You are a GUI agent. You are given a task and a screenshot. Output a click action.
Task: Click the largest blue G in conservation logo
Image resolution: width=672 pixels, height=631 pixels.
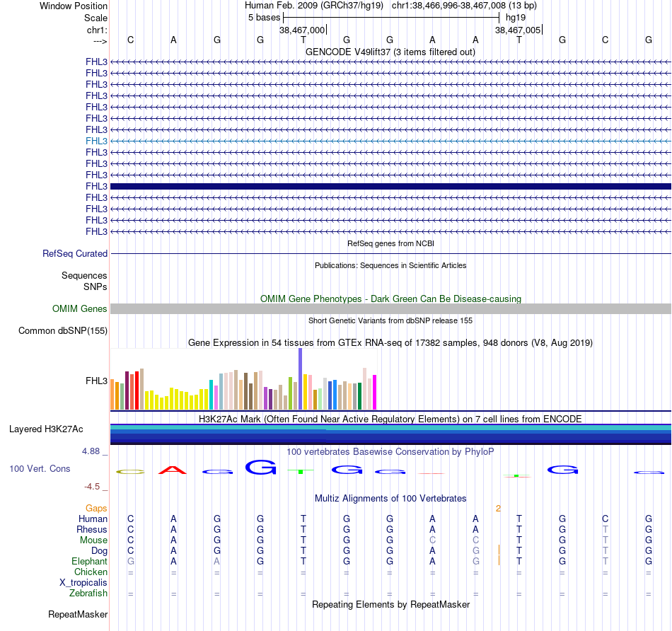(x=260, y=467)
